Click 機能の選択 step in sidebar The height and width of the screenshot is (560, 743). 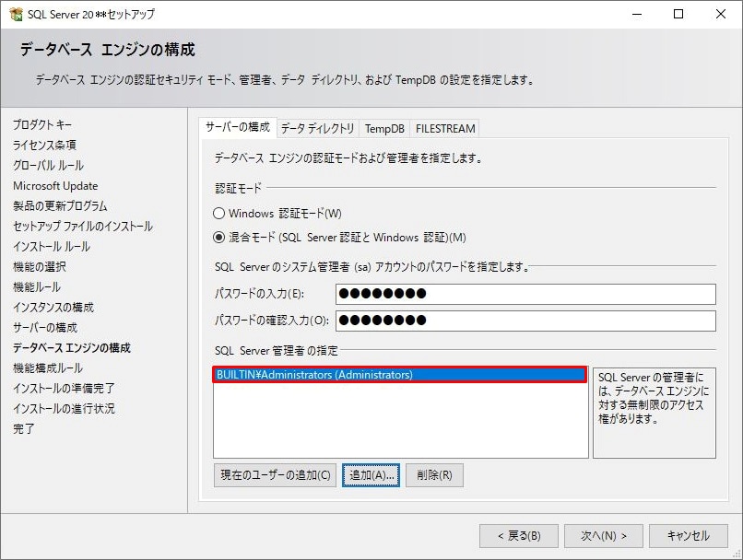pyautogui.click(x=40, y=267)
